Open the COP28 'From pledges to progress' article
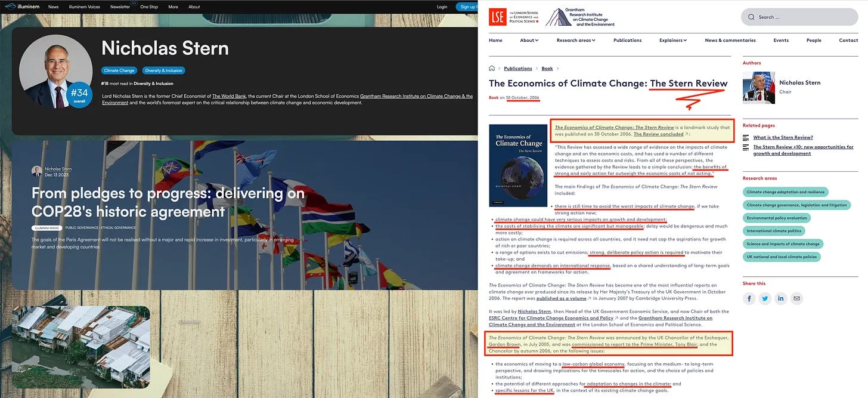 point(168,202)
